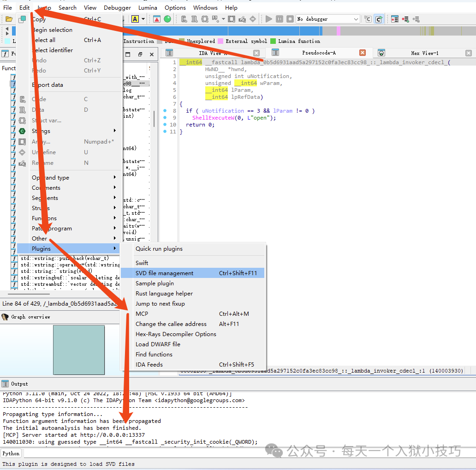Click the Strings green C icon in the Edit menu
This screenshot has width=476, height=470.
point(22,131)
